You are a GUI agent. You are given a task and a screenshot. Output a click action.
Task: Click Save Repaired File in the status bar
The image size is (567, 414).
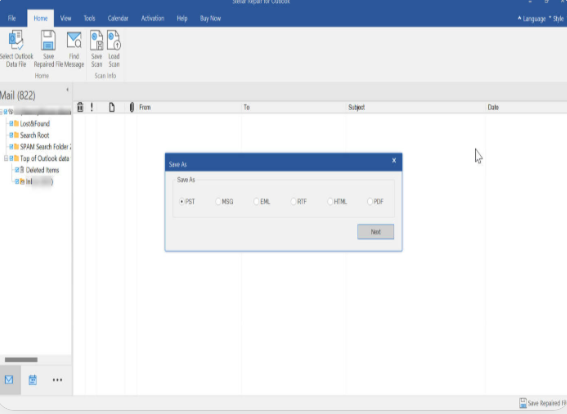tap(543, 403)
